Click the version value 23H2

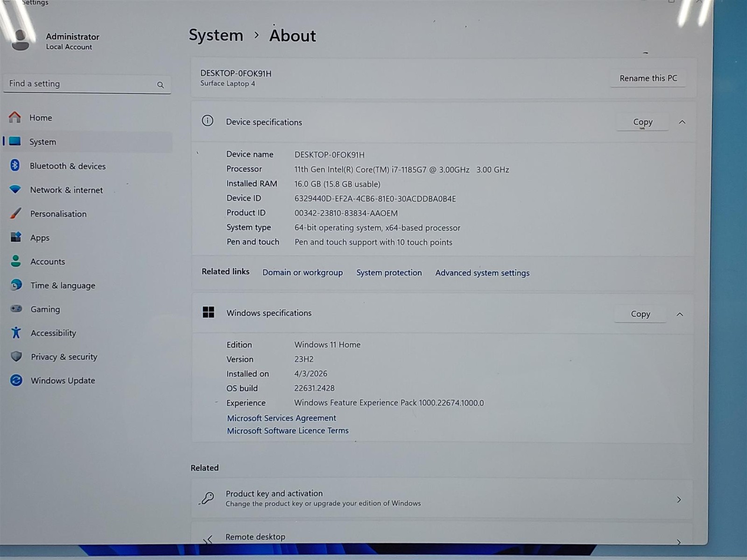tap(304, 359)
